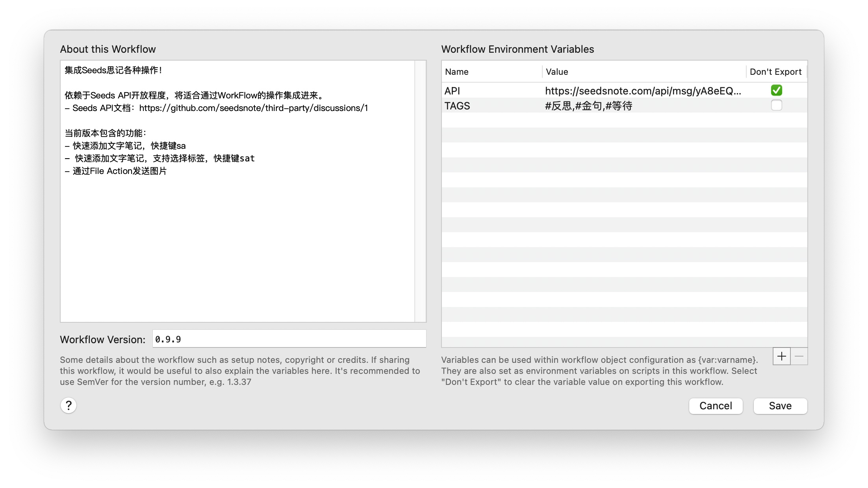
Task: Click the Don't Export column header
Action: point(775,72)
